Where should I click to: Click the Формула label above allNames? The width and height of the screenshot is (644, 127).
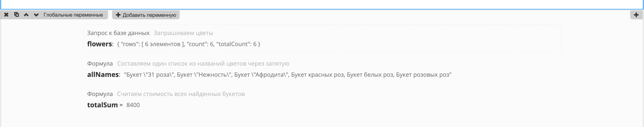pos(100,63)
